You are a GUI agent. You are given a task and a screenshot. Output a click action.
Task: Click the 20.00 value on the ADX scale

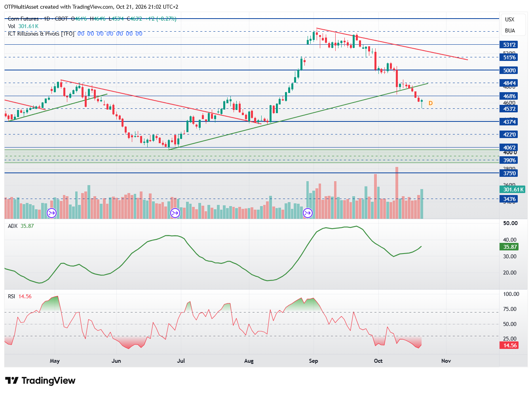(510, 273)
